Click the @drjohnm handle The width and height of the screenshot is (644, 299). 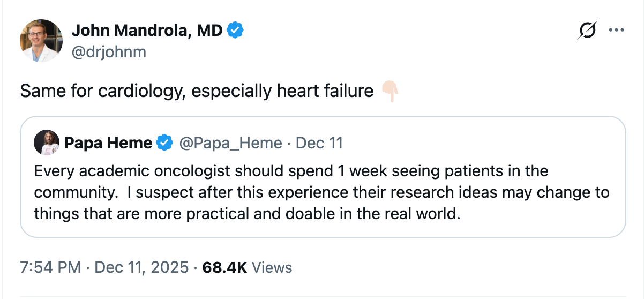point(108,51)
